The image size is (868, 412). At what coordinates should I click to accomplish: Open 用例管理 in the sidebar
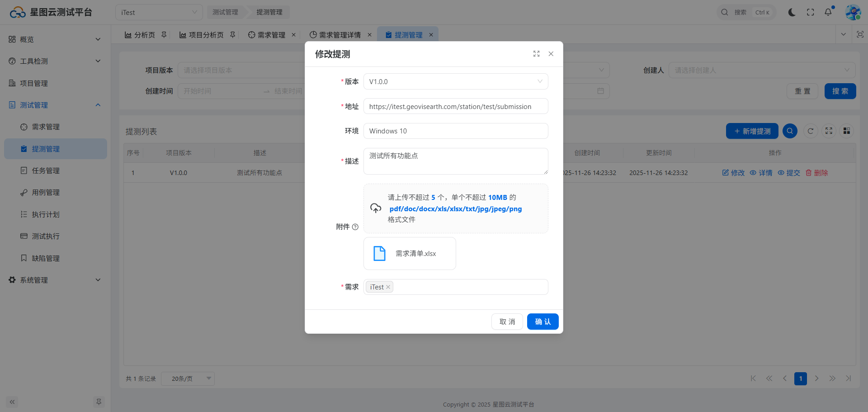pyautogui.click(x=46, y=193)
